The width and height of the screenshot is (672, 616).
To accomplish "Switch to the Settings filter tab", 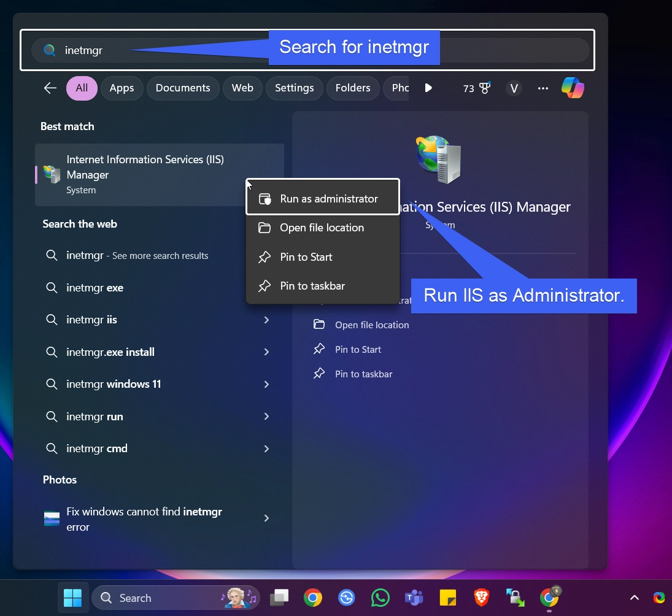I will [x=295, y=88].
